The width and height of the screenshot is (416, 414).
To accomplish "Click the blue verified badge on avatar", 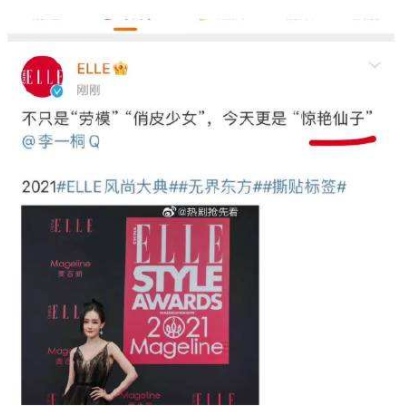I will click(x=57, y=91).
